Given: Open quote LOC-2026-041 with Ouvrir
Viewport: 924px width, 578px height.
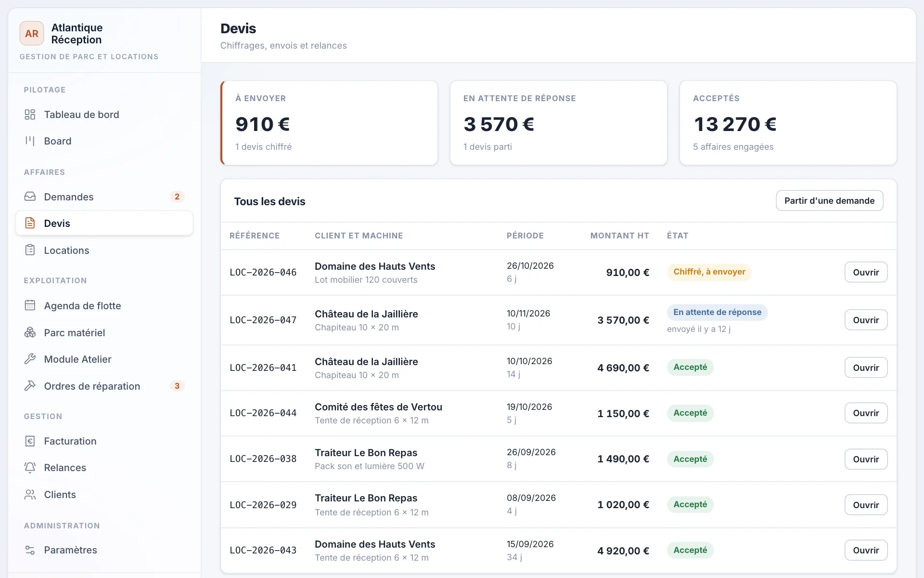Looking at the screenshot, I should [866, 368].
